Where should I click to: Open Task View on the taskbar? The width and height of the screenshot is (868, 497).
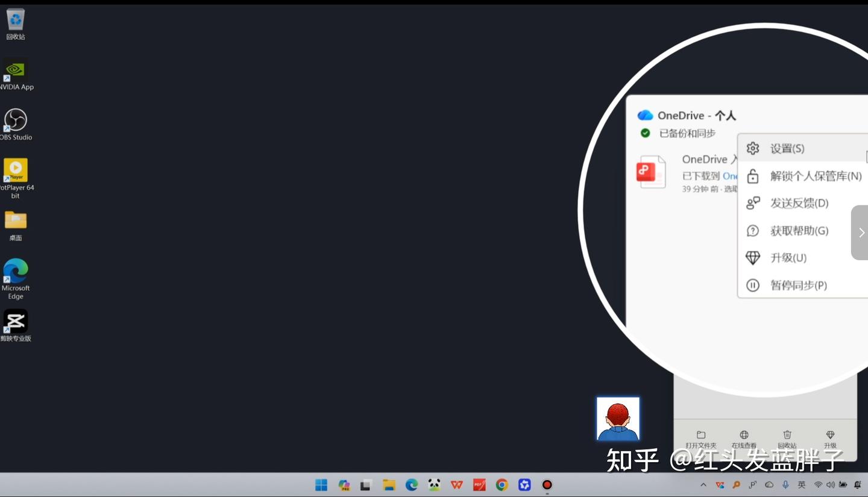coord(366,485)
